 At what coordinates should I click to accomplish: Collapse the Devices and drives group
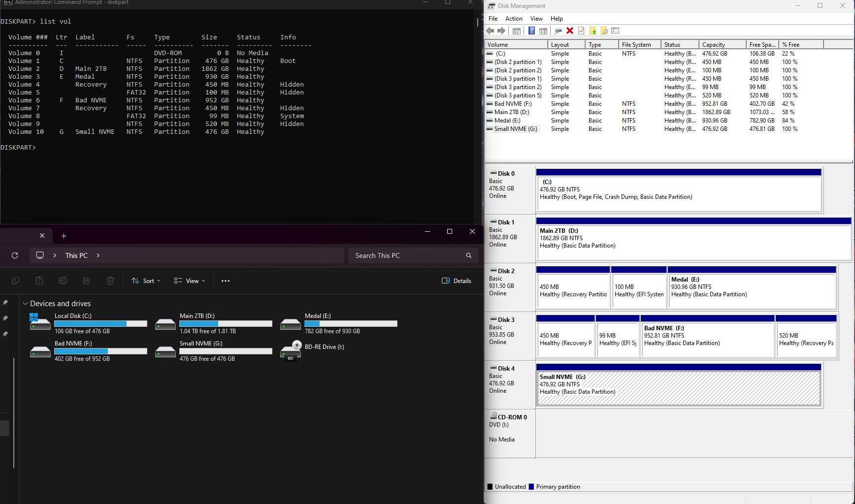click(x=25, y=304)
